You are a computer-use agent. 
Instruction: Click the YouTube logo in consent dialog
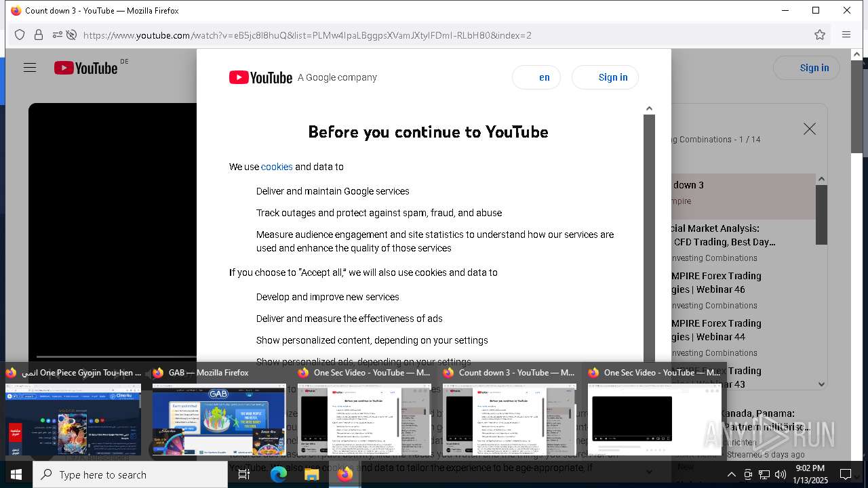click(260, 77)
